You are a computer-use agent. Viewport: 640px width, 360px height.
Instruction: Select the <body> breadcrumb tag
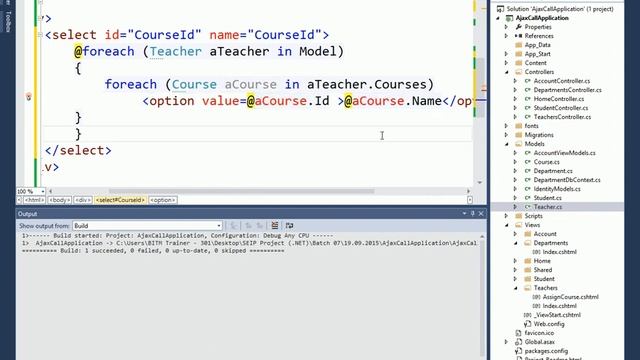(x=60, y=200)
